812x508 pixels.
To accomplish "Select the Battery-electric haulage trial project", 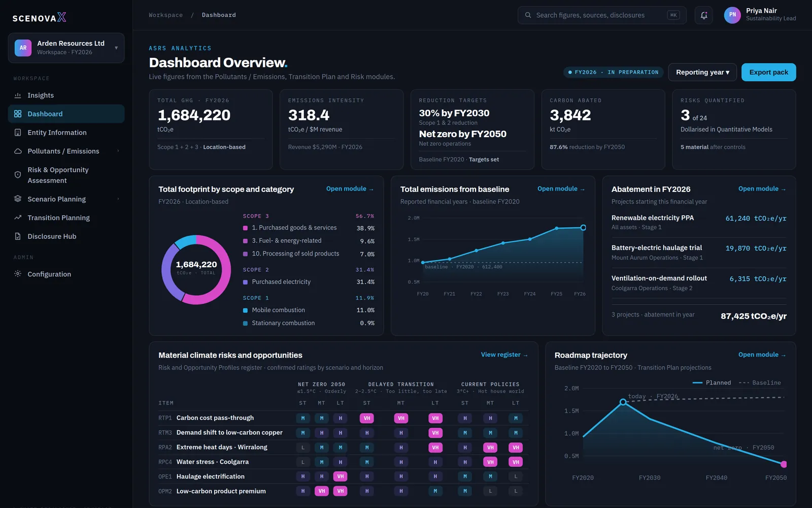I will [699, 252].
